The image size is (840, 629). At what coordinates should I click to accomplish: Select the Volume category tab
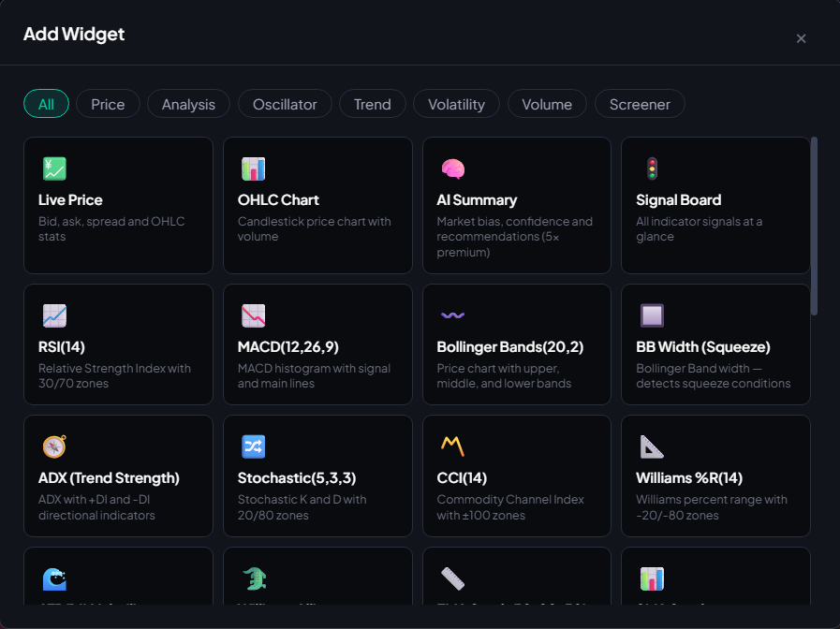point(547,104)
